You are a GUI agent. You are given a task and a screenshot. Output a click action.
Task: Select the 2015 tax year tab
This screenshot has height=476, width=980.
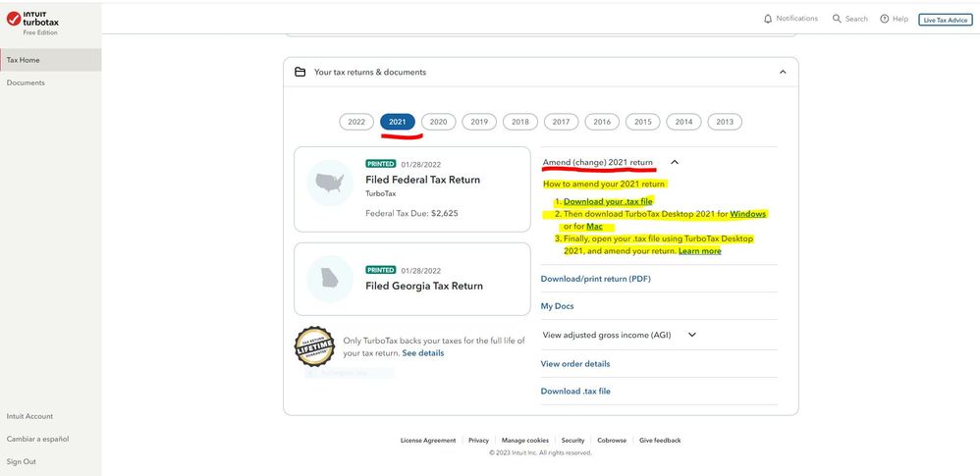tap(643, 122)
